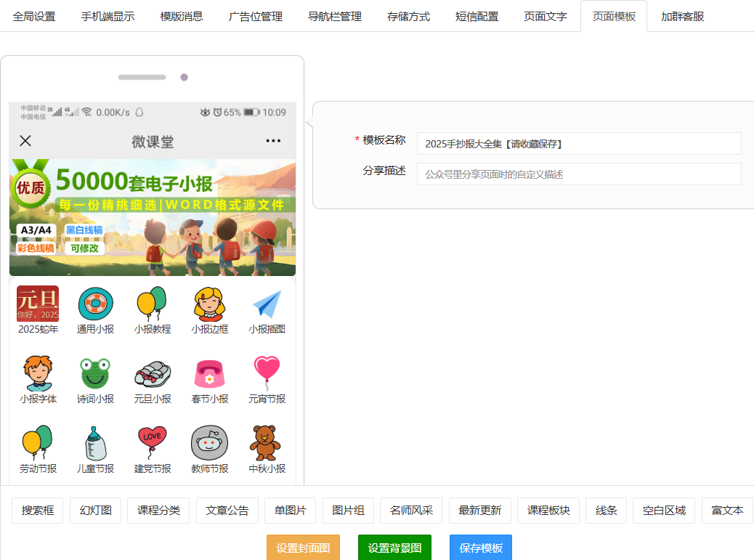Click the 2025蛇年 category icon

[38, 304]
